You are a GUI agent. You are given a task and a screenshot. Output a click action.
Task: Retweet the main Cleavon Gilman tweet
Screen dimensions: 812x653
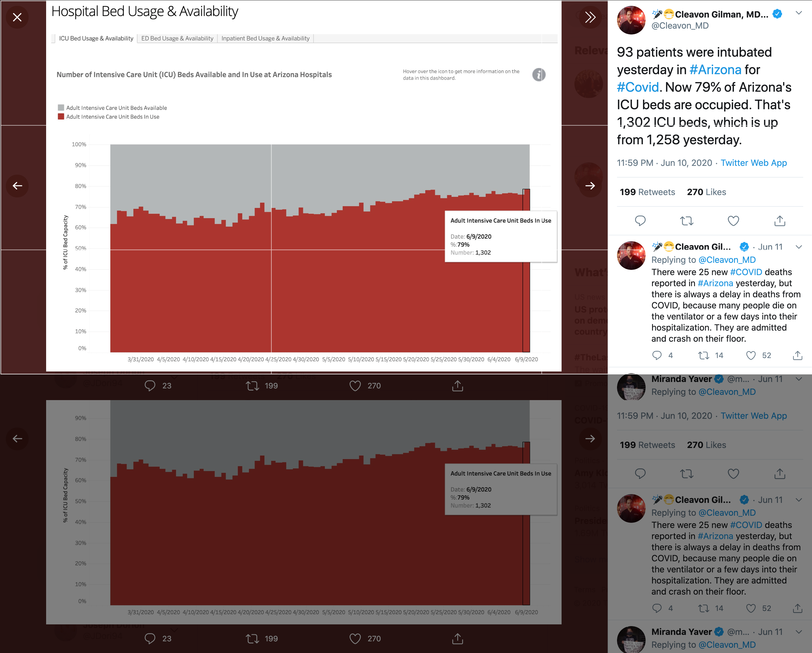pyautogui.click(x=686, y=220)
